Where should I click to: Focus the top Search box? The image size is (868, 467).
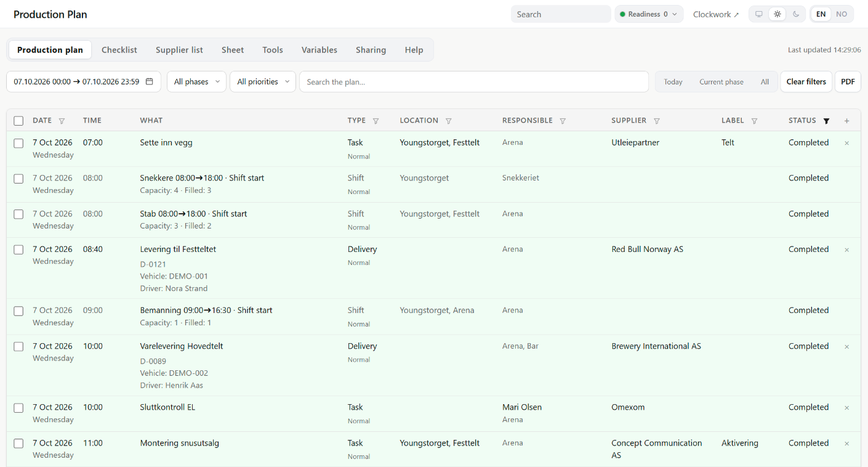click(561, 14)
